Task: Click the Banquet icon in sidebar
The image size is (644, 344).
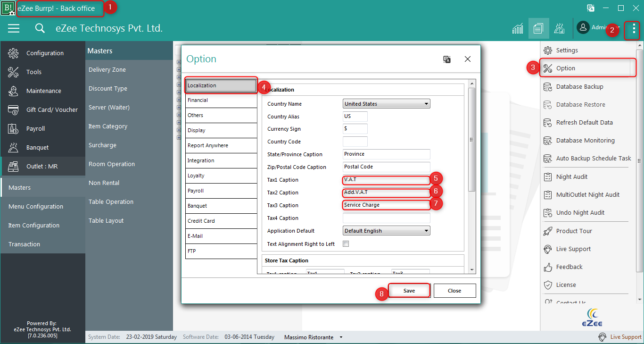Action: [x=13, y=148]
